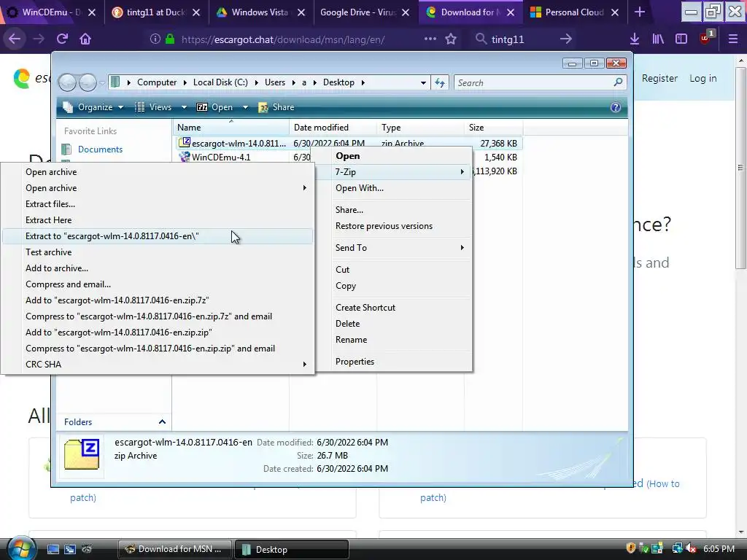Click the Firefox address bar URL
Viewport: 747px width, 560px height.
click(x=283, y=39)
